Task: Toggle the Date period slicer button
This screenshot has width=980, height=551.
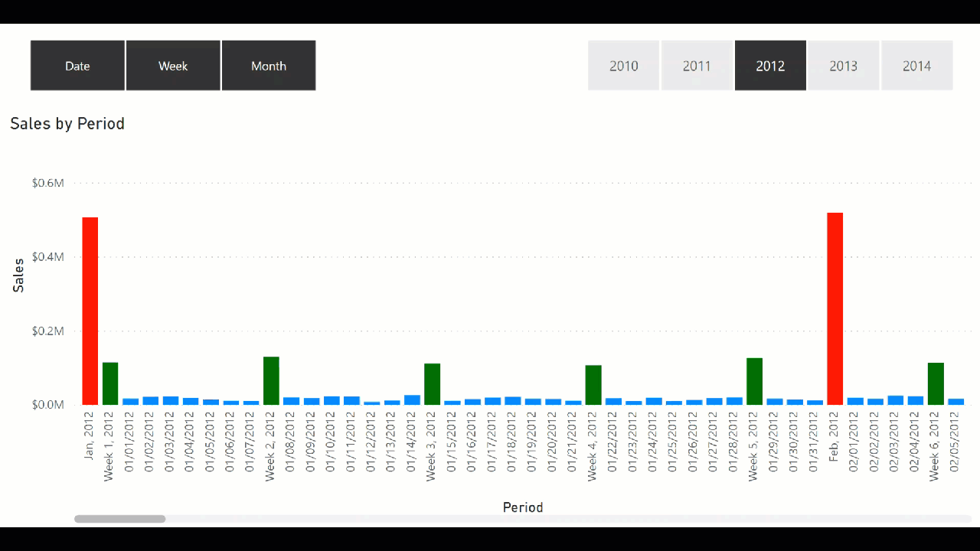Action: (x=77, y=66)
